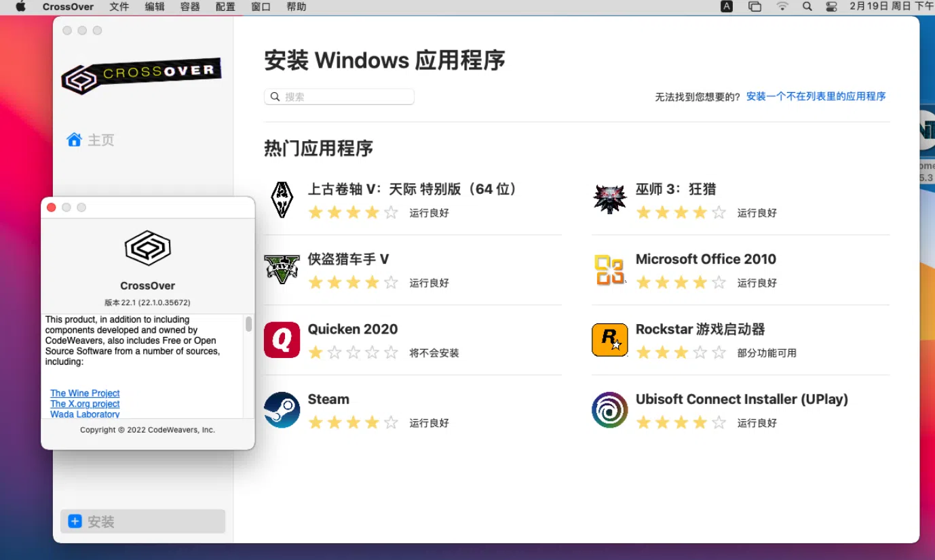Click the Skyrim Special Edition app icon
Screen dimensions: 935x560
pos(282,199)
